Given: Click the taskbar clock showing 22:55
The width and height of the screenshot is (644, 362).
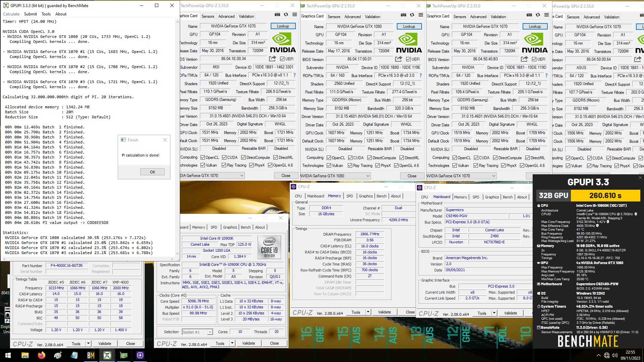Looking at the screenshot, I should coord(630,355).
